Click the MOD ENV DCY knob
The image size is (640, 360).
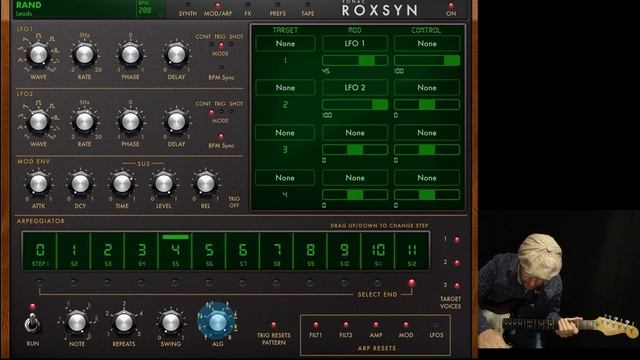80,184
